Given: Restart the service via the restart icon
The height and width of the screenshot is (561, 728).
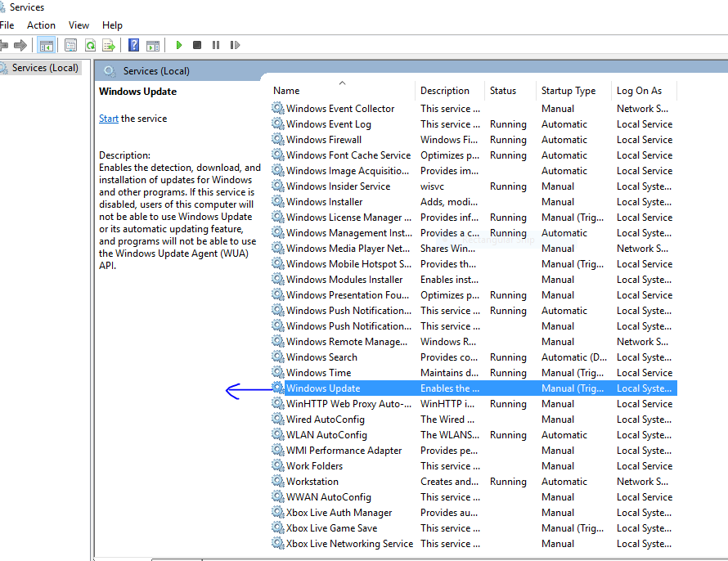Looking at the screenshot, I should (x=235, y=45).
